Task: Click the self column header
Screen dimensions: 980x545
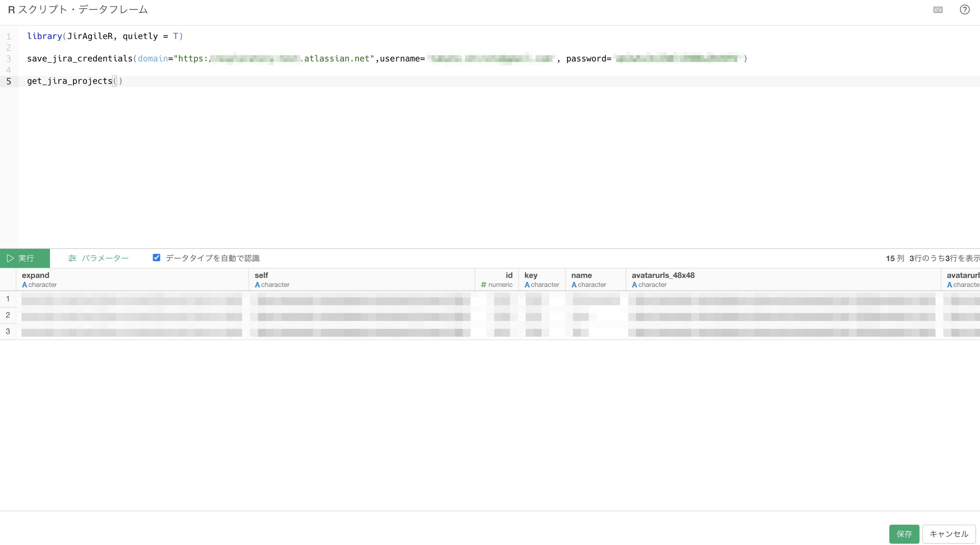Action: pyautogui.click(x=261, y=275)
